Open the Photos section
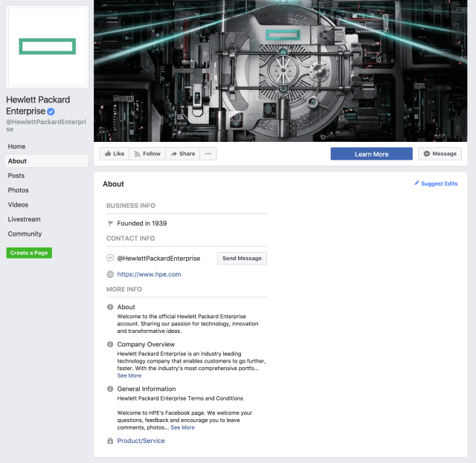476x463 pixels. click(x=18, y=190)
